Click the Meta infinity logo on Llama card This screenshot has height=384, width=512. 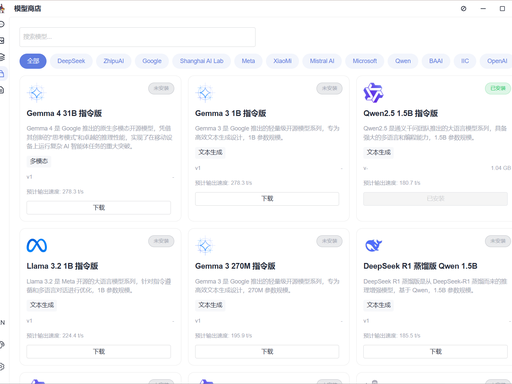(37, 246)
